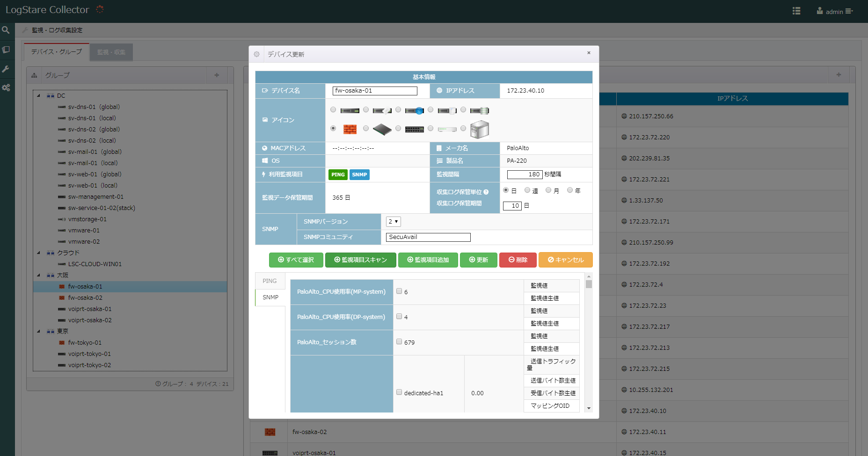868x456 pixels.
Task: Open the list view icon in top bar
Action: (x=796, y=11)
